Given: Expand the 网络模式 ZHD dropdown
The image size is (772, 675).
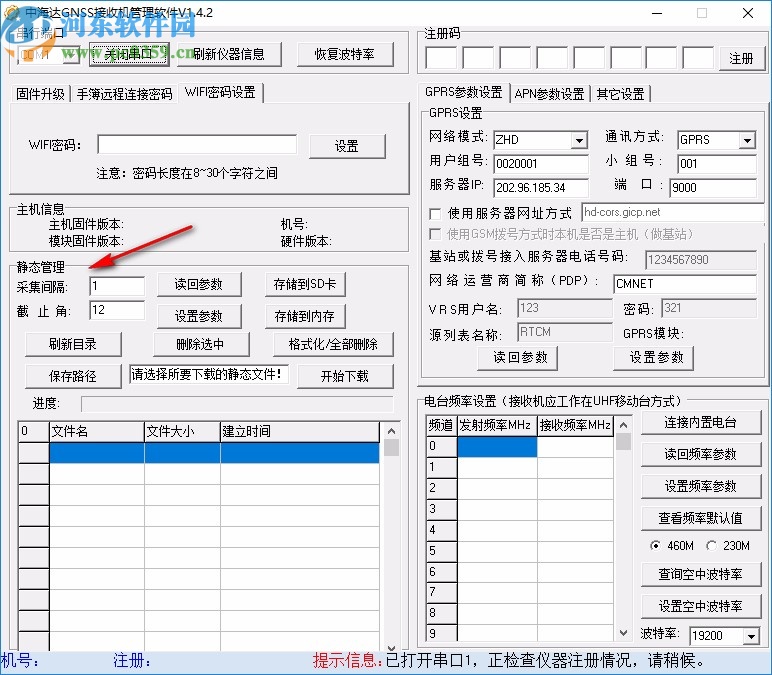Looking at the screenshot, I should (x=579, y=140).
